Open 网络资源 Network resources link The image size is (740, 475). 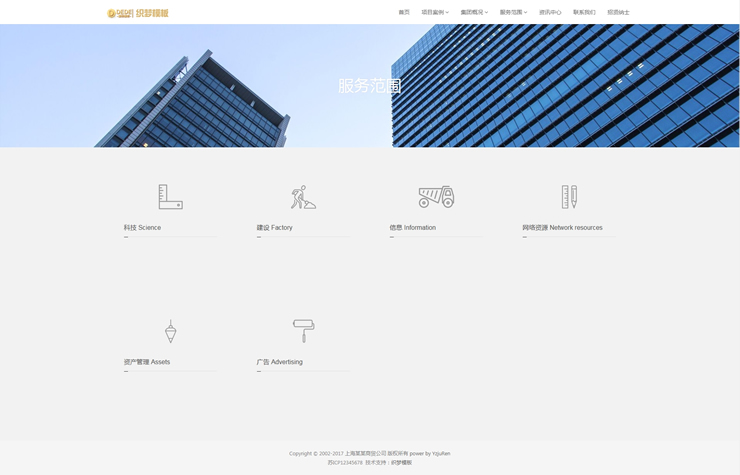[x=562, y=228]
